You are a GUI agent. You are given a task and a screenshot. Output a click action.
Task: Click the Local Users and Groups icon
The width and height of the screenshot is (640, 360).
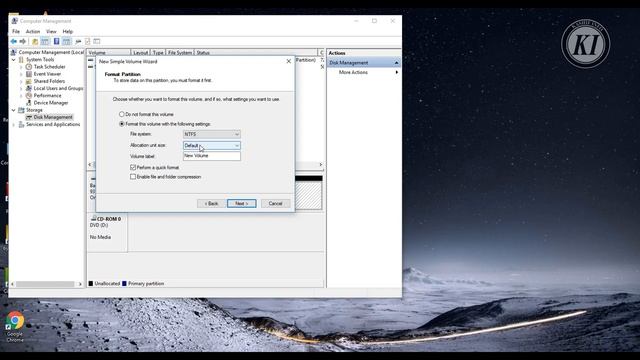point(29,88)
